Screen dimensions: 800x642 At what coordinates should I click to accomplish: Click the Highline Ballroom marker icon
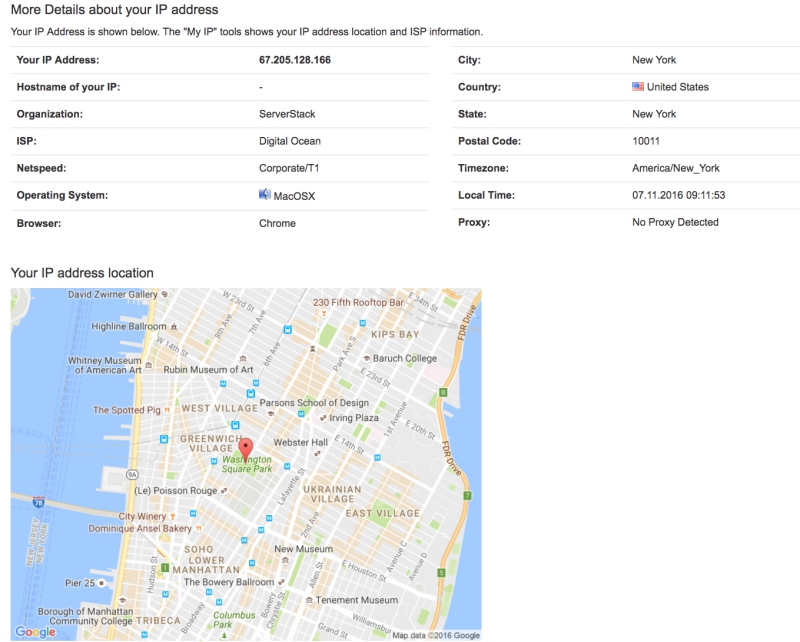(174, 327)
